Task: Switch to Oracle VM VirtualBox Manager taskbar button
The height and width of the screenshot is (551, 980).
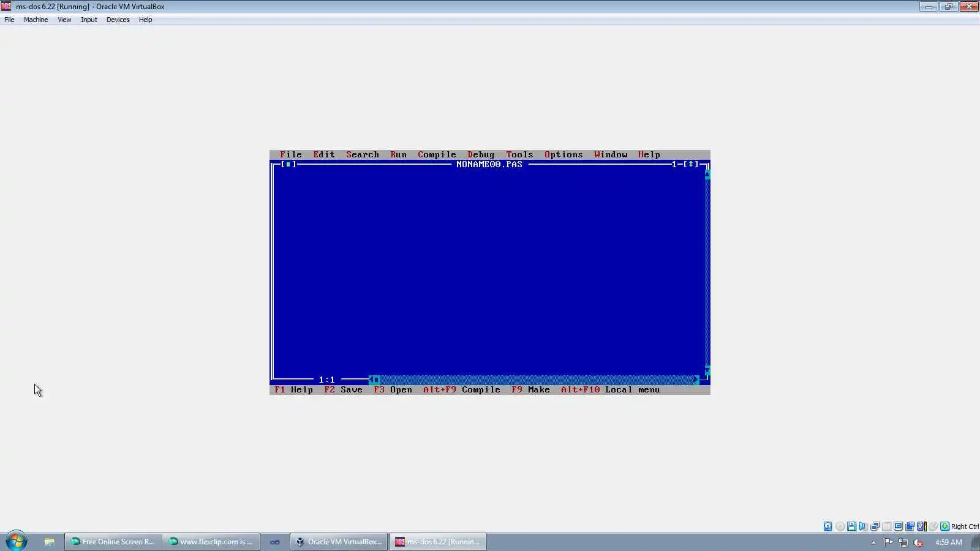Action: click(x=339, y=541)
